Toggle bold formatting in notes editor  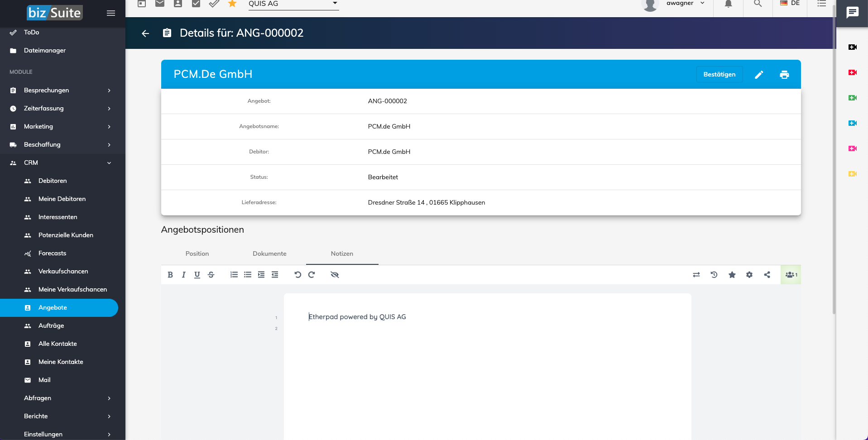[x=170, y=275]
